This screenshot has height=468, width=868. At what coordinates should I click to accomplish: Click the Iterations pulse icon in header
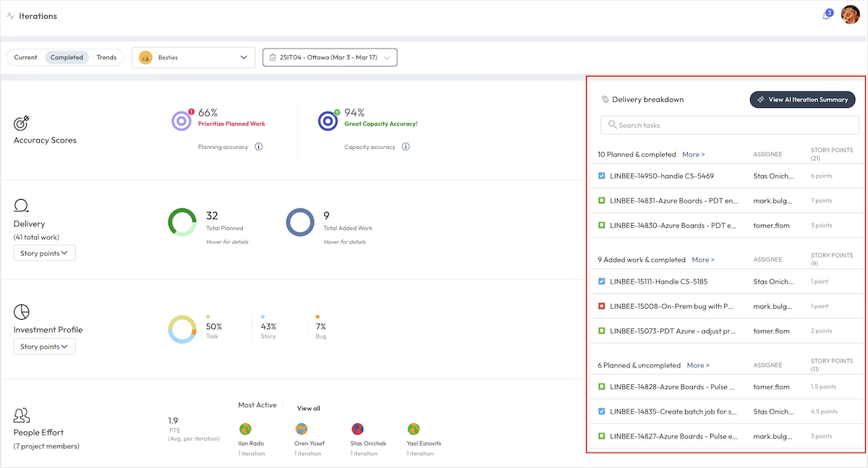(10, 16)
